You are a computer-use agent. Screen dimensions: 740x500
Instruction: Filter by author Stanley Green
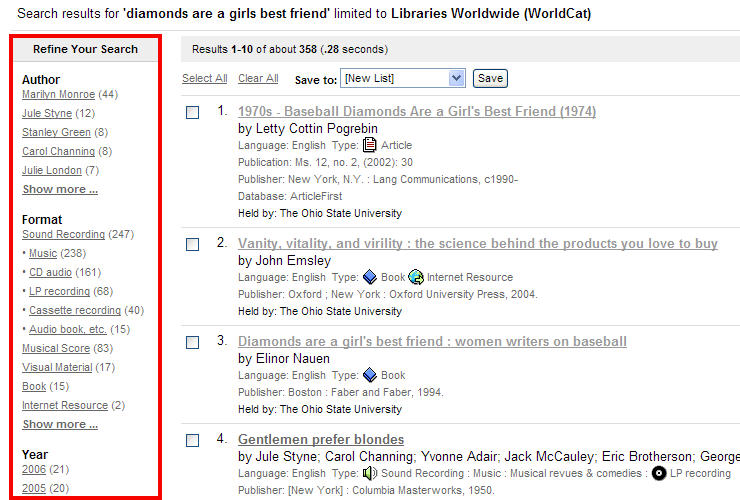56,132
